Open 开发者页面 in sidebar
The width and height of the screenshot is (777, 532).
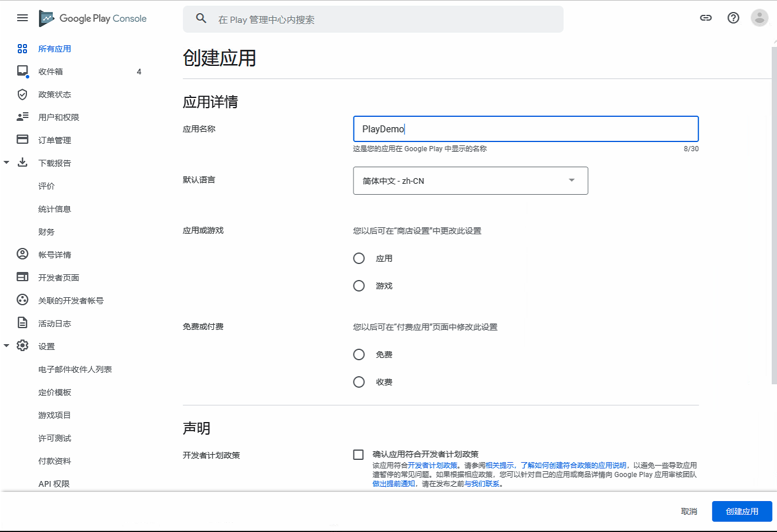pyautogui.click(x=58, y=278)
